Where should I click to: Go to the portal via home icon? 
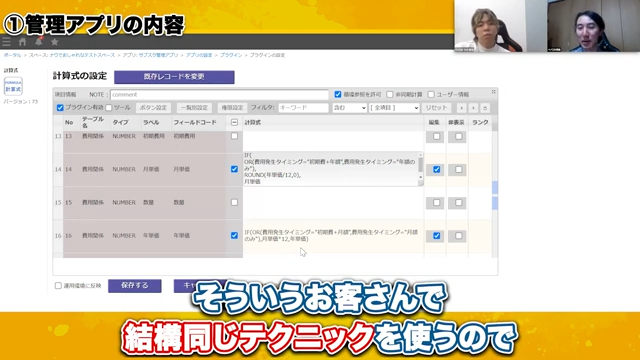click(22, 42)
